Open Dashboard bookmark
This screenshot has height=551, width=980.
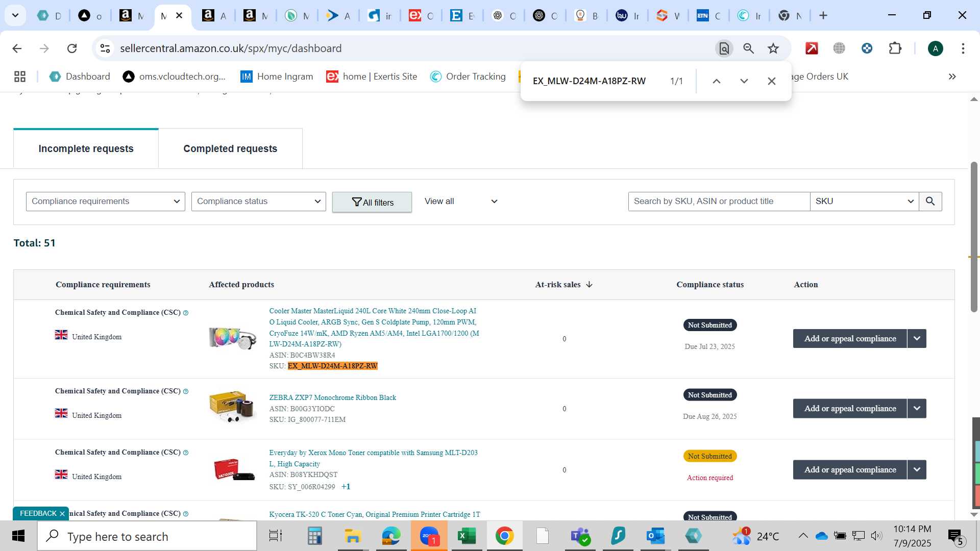(x=80, y=77)
